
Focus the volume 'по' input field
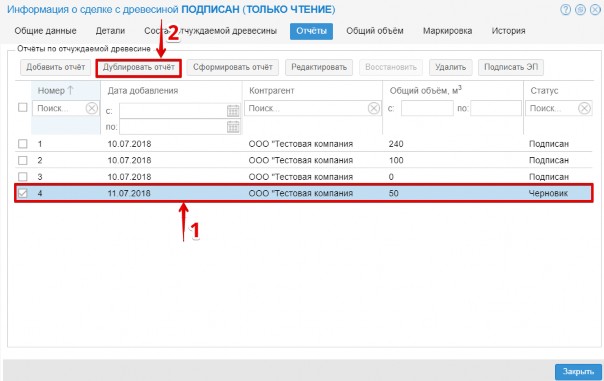(x=496, y=108)
